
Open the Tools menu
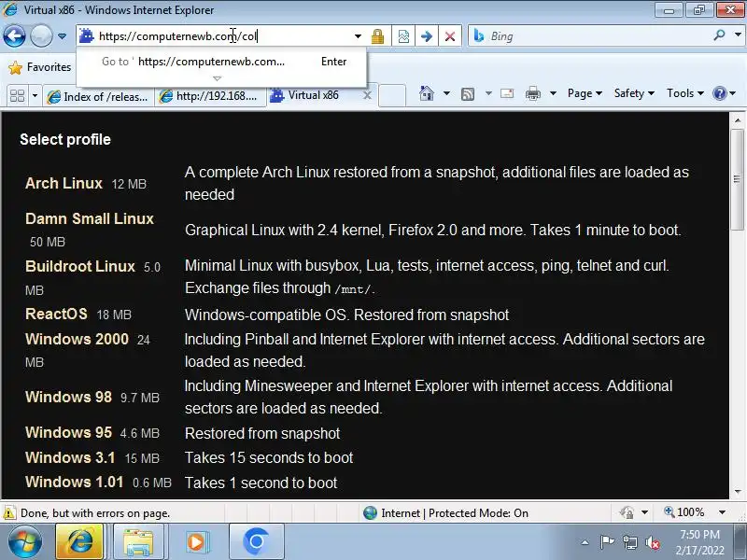[x=685, y=93]
